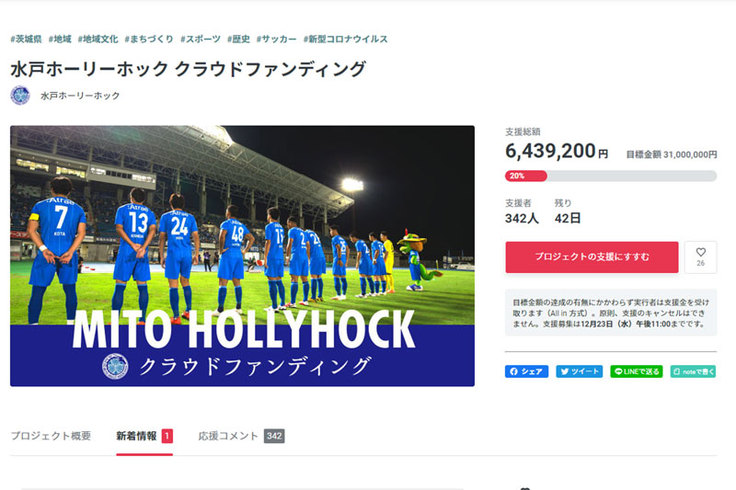The width and height of the screenshot is (736, 490).
Task: Click the Mito Hollyhock round avatar logo
Action: [x=20, y=95]
